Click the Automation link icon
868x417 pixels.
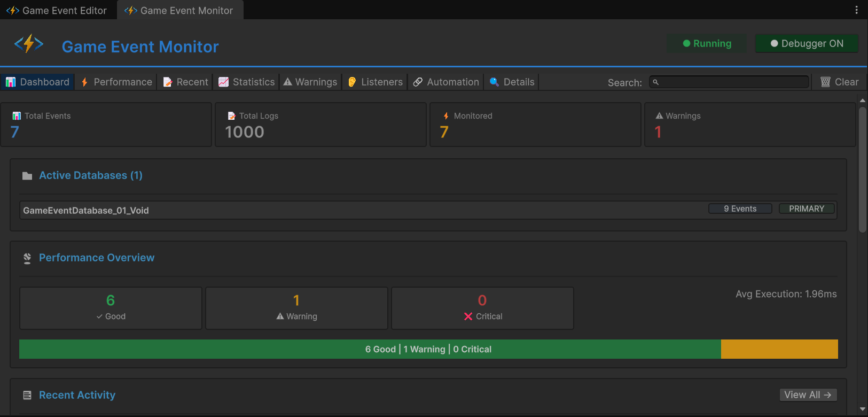pyautogui.click(x=418, y=82)
